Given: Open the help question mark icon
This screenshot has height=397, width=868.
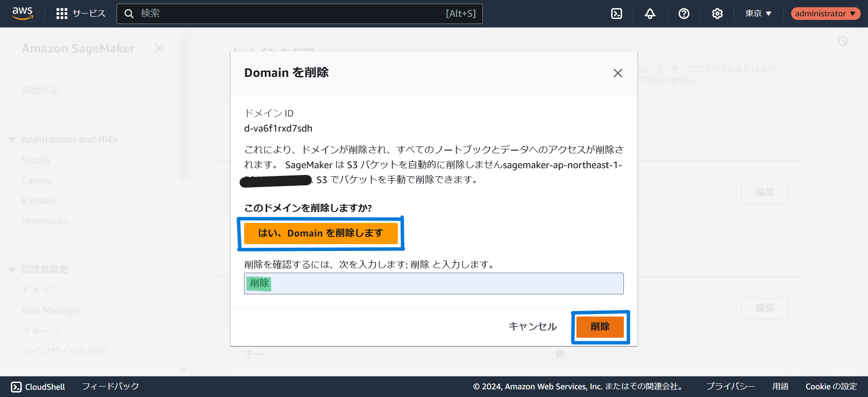Looking at the screenshot, I should [x=684, y=14].
